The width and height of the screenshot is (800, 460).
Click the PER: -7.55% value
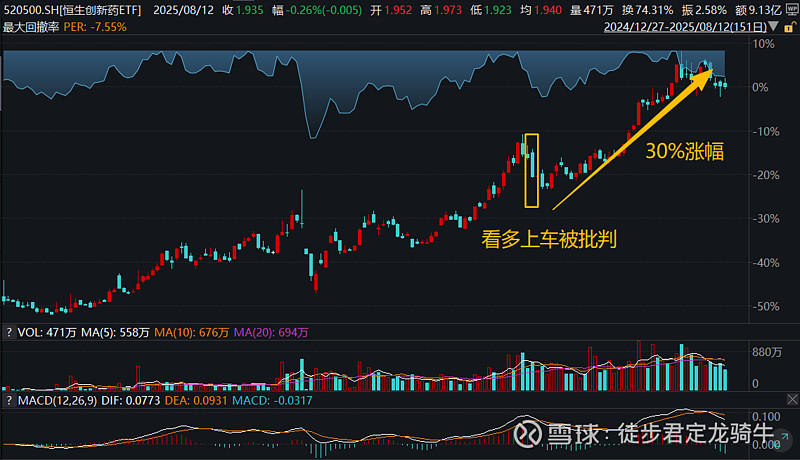95,27
